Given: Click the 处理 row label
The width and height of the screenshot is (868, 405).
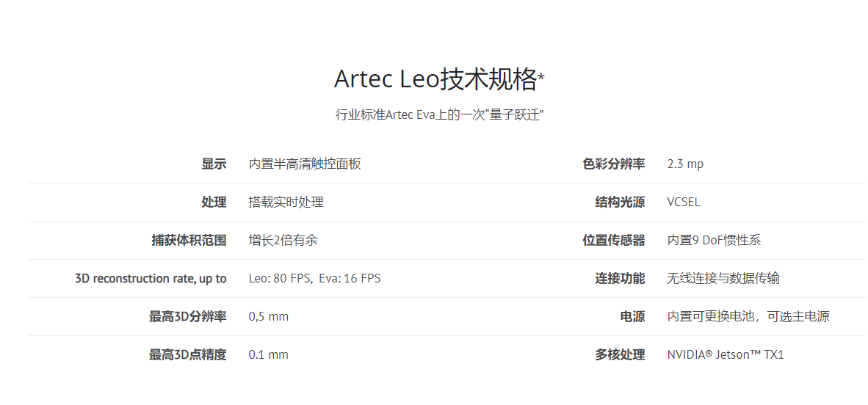Looking at the screenshot, I should tap(214, 202).
